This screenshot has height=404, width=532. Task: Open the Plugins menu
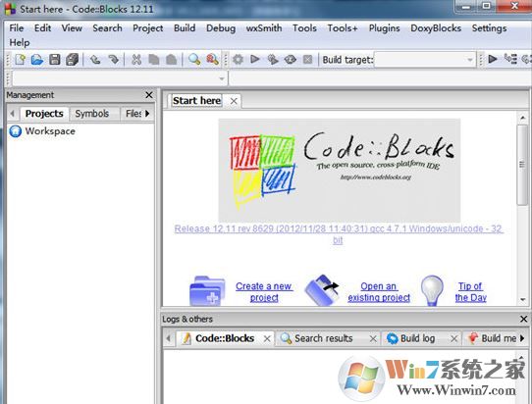[x=384, y=28]
